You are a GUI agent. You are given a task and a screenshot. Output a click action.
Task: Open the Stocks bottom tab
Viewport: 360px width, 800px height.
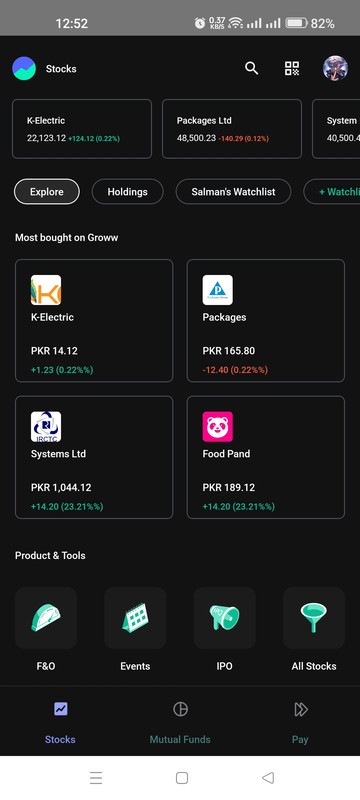click(x=60, y=722)
